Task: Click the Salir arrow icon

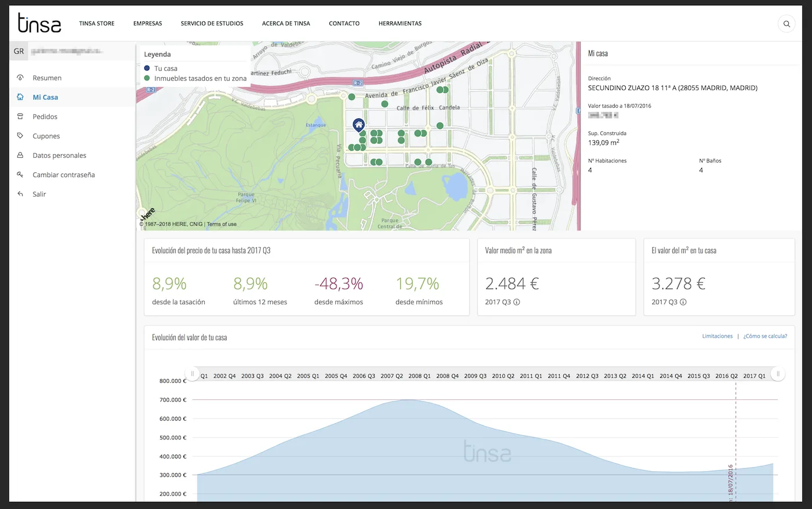Action: (20, 194)
